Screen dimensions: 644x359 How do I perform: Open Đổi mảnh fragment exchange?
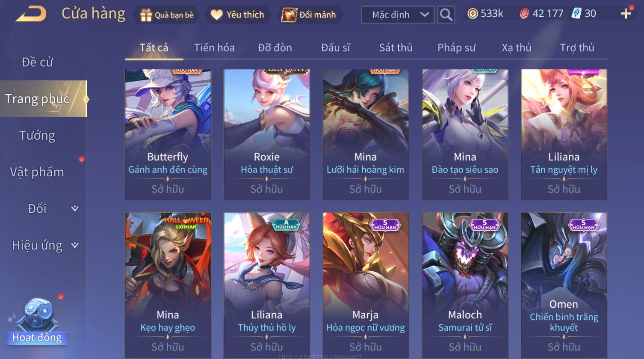click(x=309, y=15)
